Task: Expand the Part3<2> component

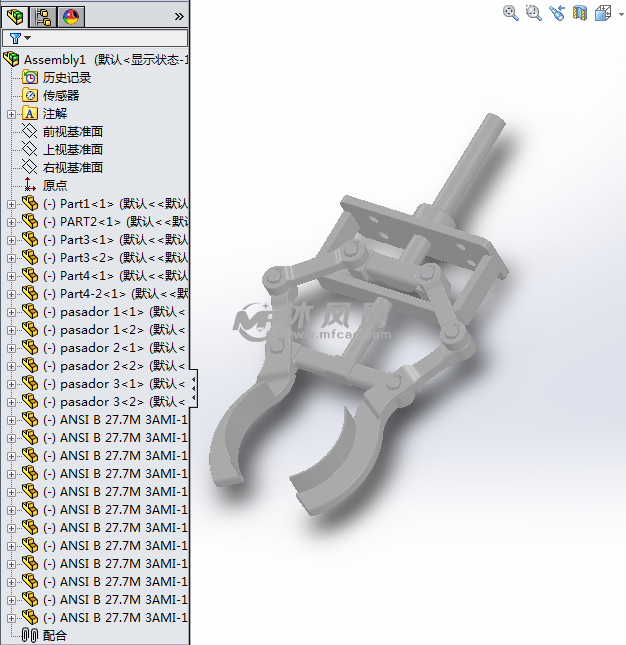Action: 12,258
